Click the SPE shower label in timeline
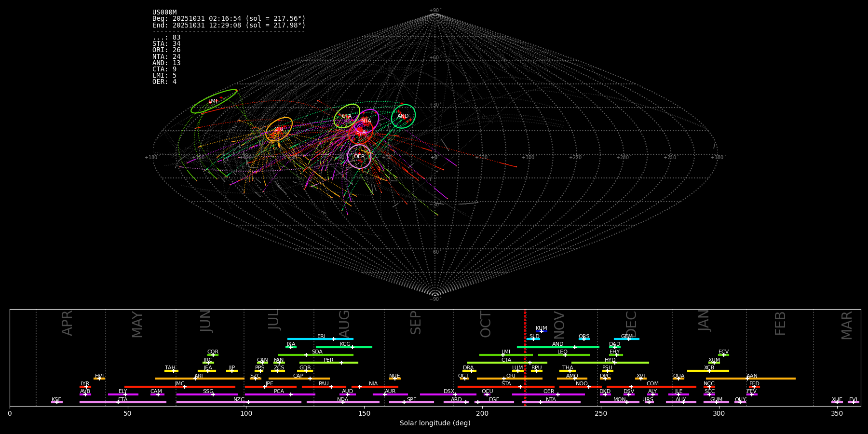 click(412, 400)
